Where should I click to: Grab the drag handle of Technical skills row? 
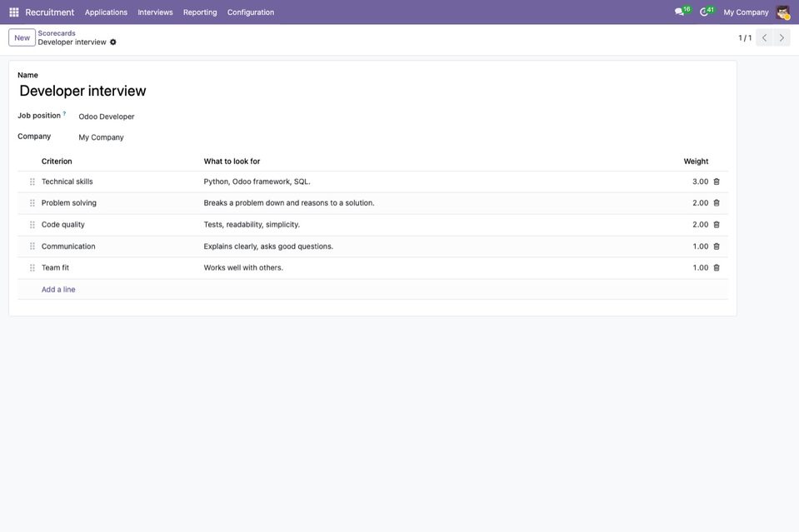32,181
